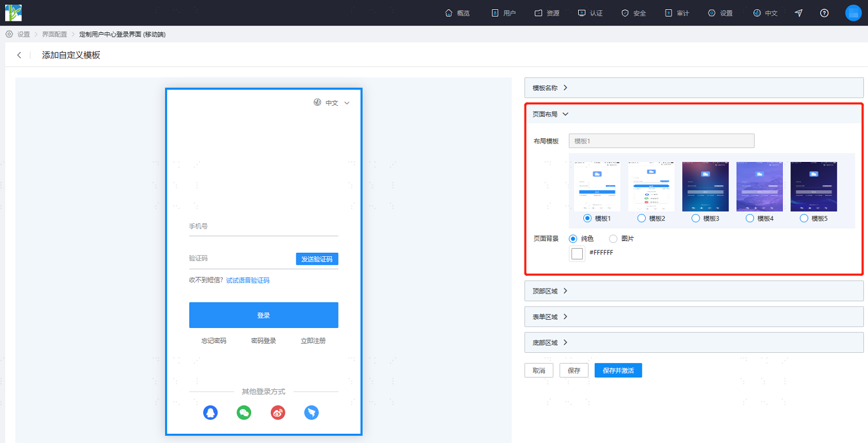Click the 设置 breadcrumb link
This screenshot has width=868, height=443.
click(24, 35)
